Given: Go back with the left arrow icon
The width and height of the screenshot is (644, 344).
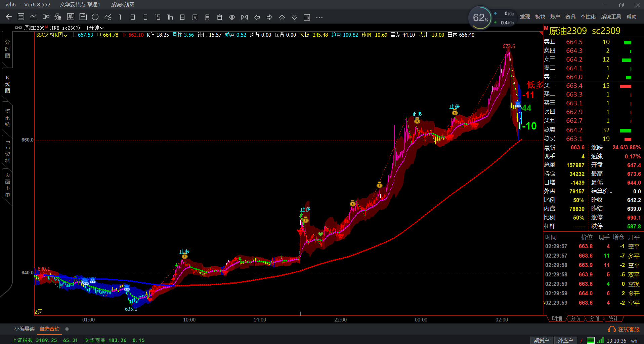Looking at the screenshot, I should click(x=9, y=17).
